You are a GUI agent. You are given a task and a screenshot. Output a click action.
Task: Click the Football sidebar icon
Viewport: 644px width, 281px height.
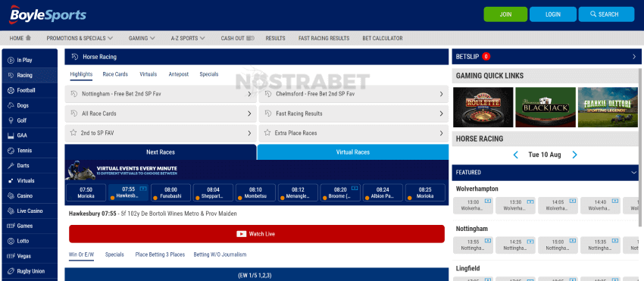coord(11,90)
